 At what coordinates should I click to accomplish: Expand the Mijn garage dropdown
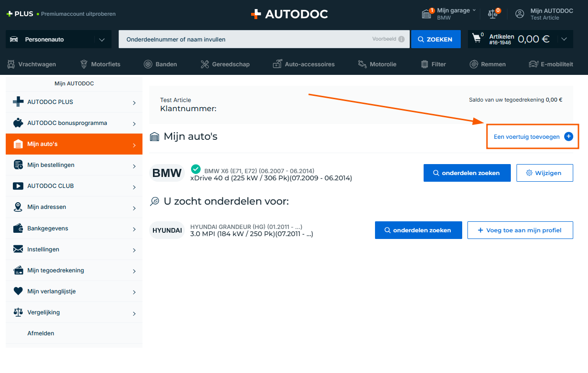click(474, 10)
